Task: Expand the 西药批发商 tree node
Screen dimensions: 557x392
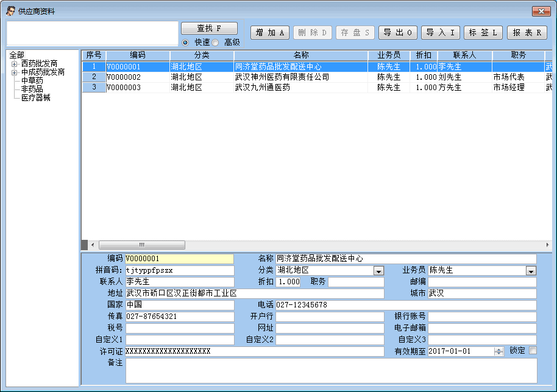Action: click(x=15, y=64)
